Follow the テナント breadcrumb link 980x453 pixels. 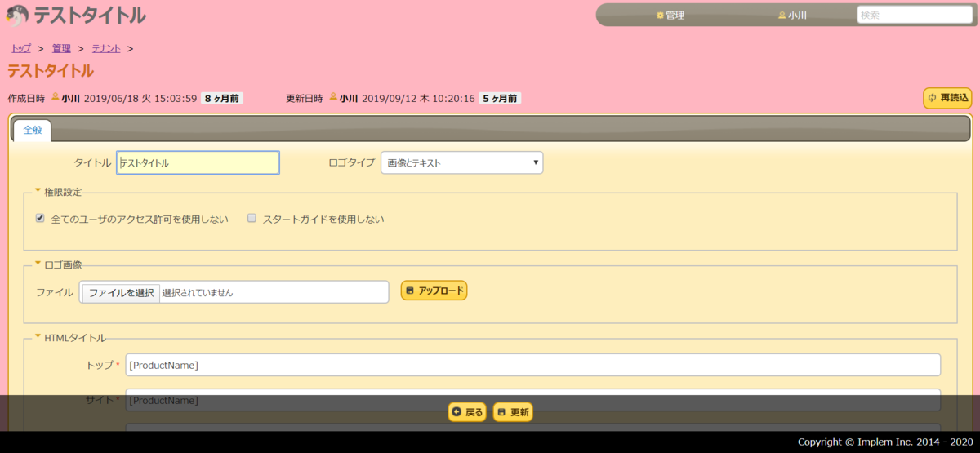click(106, 48)
